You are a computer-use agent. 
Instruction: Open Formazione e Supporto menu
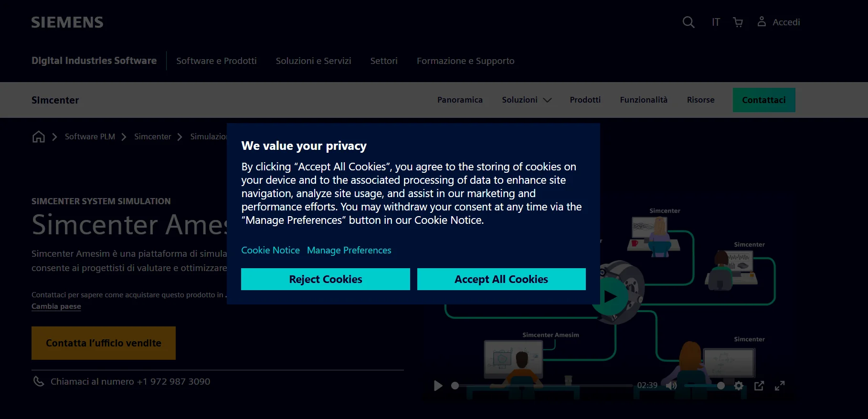pyautogui.click(x=465, y=61)
